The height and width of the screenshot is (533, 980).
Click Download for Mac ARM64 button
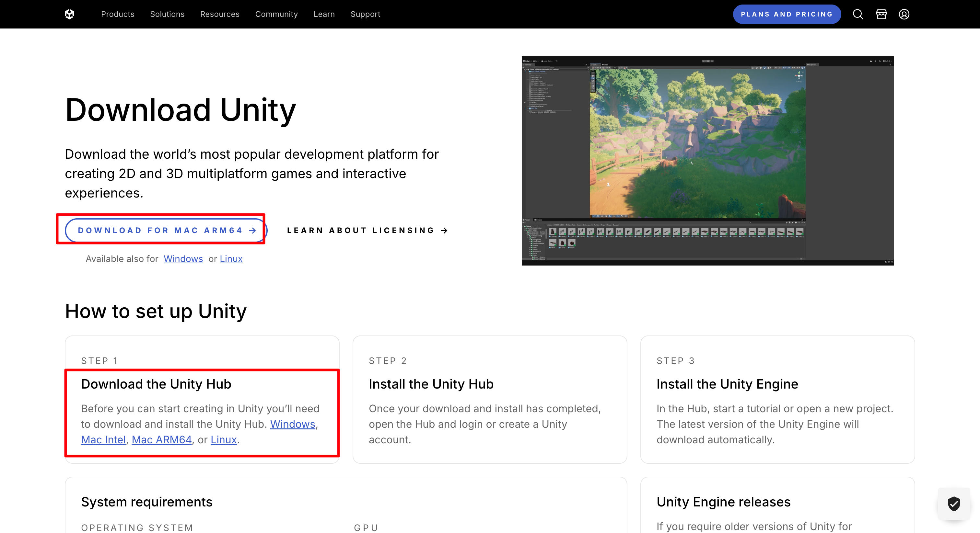(166, 230)
